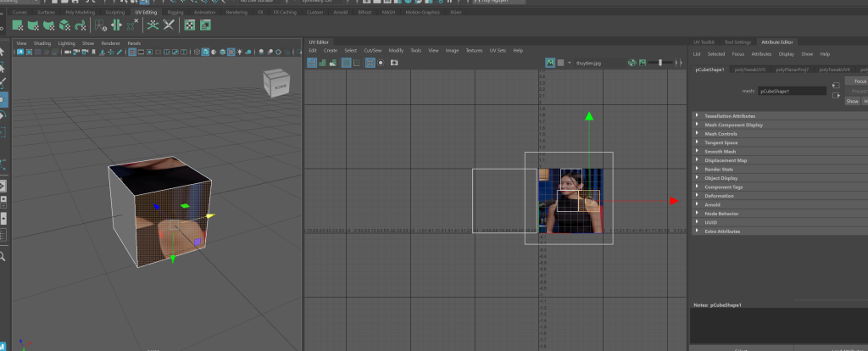Click the mesh name field pCubeShape1
868x351 pixels.
[791, 90]
